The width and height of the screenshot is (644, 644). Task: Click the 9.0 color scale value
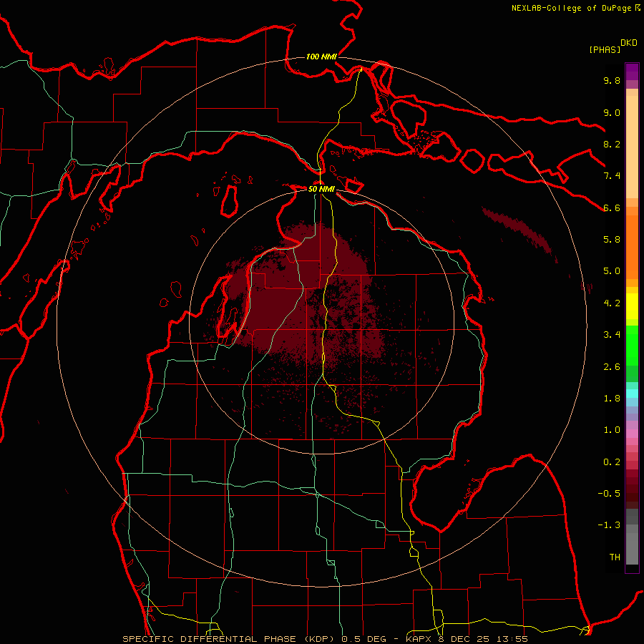612,112
